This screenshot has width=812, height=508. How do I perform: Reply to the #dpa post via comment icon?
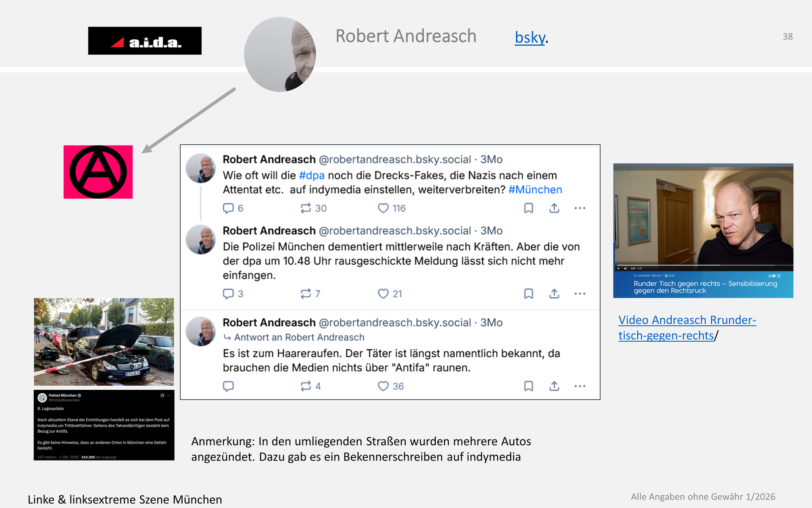tap(228, 208)
